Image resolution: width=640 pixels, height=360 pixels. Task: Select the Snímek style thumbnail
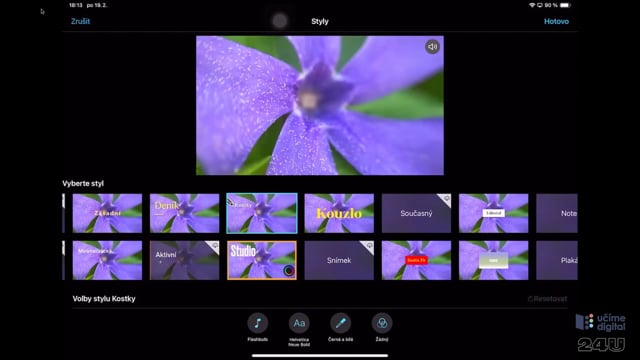tap(339, 260)
